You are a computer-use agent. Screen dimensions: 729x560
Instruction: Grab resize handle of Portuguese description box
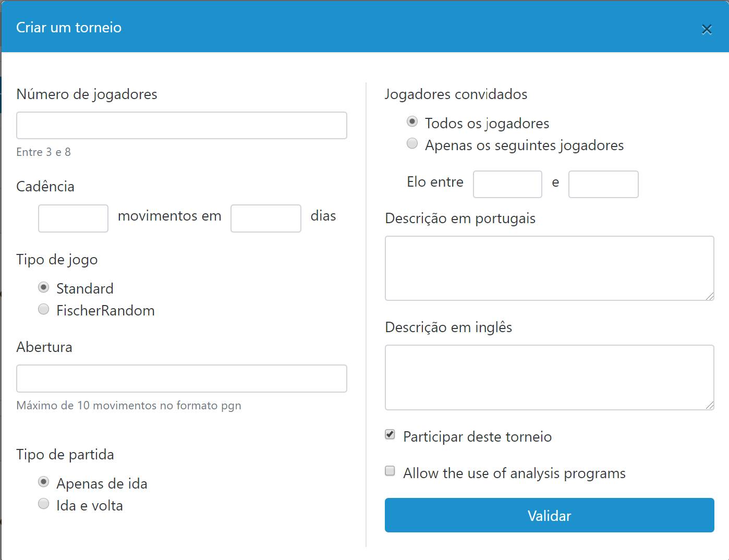click(710, 296)
